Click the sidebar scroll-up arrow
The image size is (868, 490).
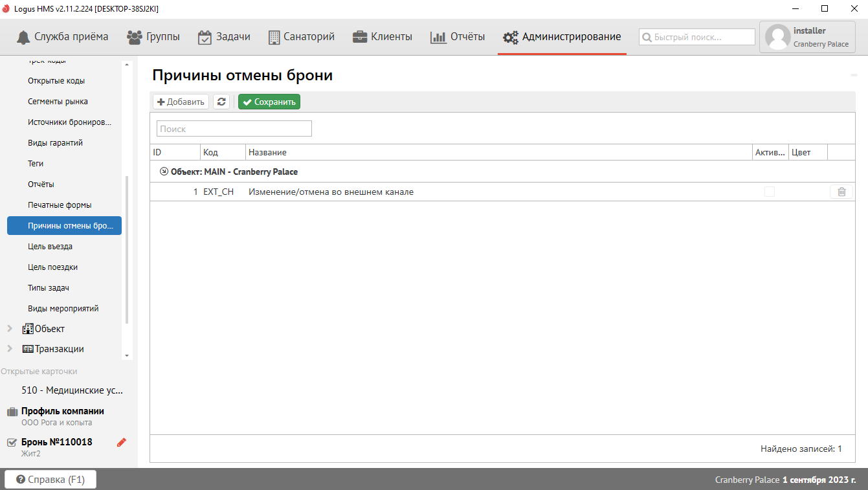point(127,65)
